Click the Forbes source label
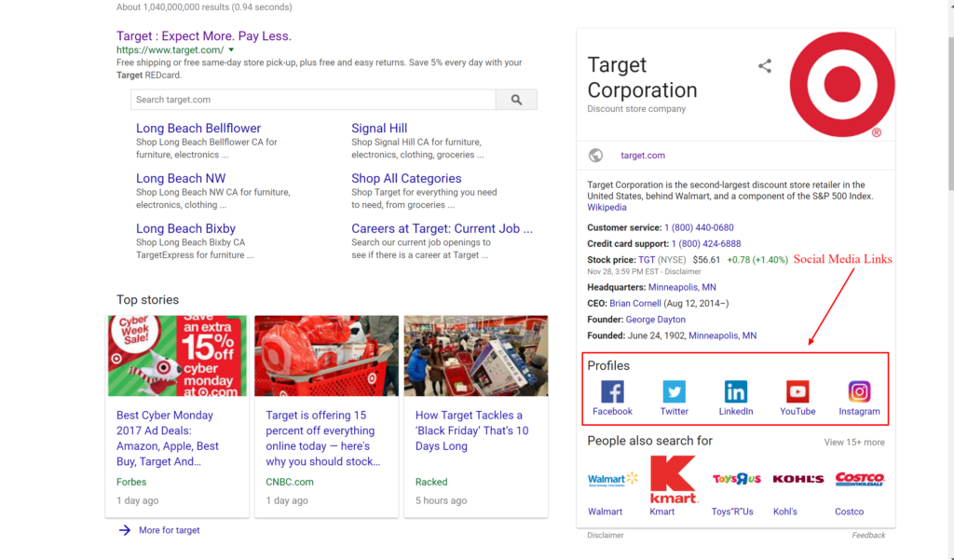This screenshot has width=954, height=560. click(131, 482)
